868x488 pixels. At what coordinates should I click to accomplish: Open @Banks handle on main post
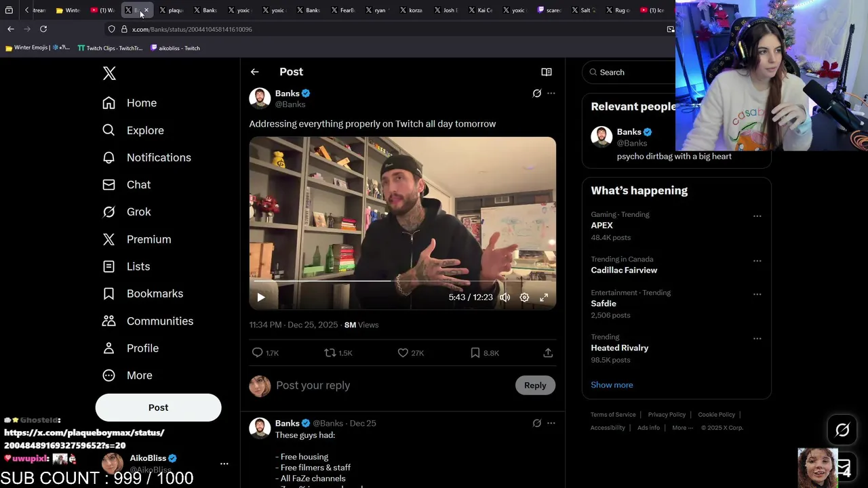click(290, 104)
